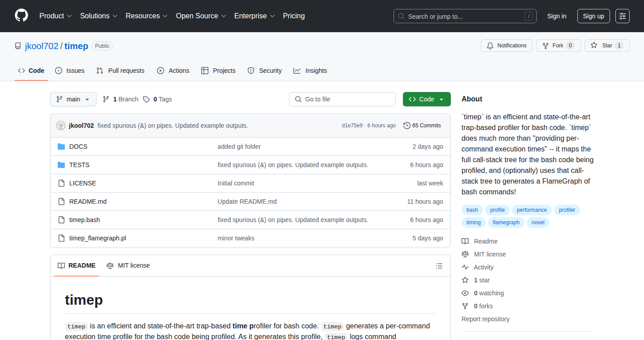The image size is (644, 340).
Task: Select the README tab in file panel
Action: click(x=76, y=265)
